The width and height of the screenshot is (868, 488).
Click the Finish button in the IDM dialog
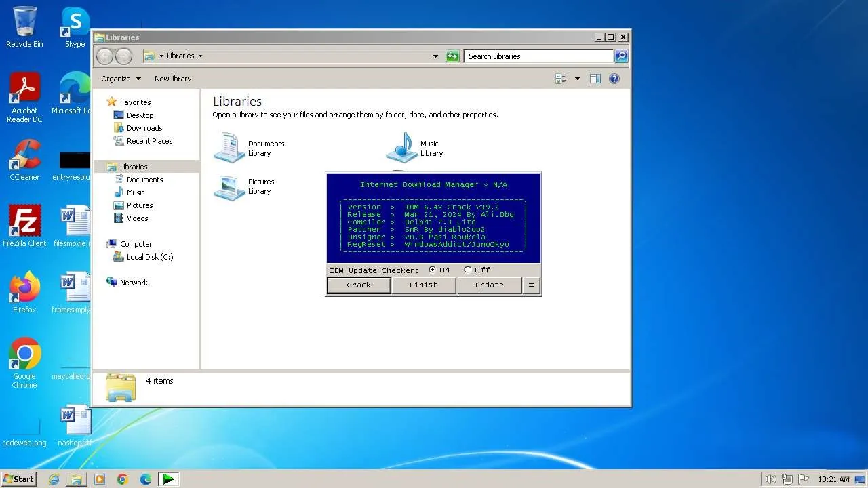[424, 285]
